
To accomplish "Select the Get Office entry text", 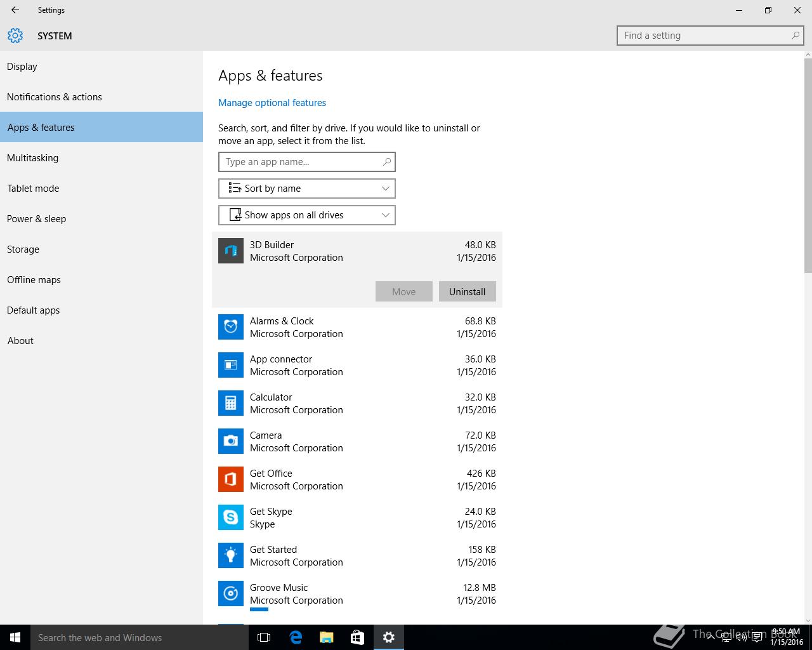I will click(x=271, y=474).
